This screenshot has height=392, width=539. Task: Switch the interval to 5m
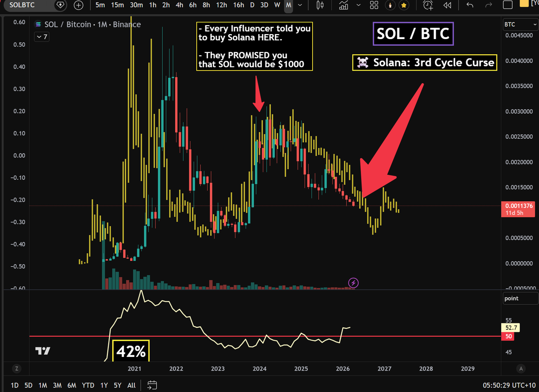(101, 5)
